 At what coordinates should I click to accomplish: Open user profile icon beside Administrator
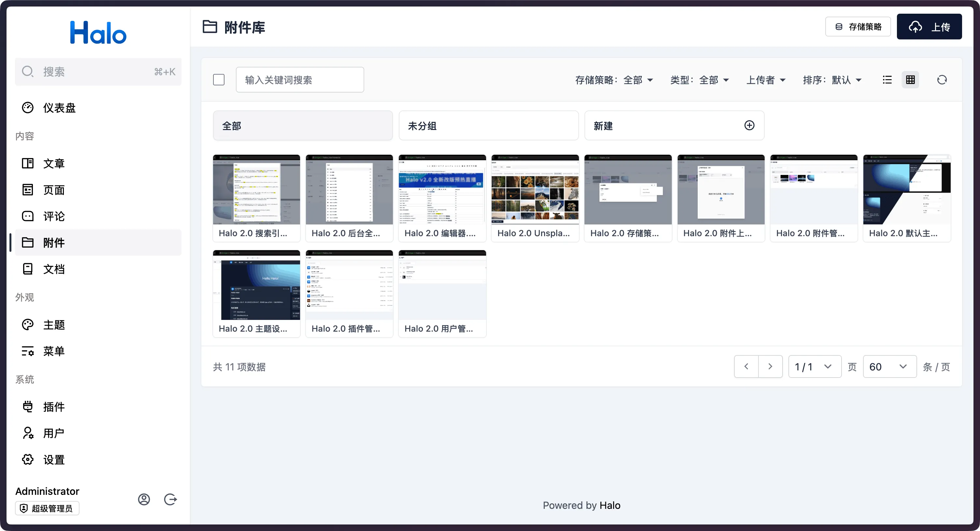point(144,499)
